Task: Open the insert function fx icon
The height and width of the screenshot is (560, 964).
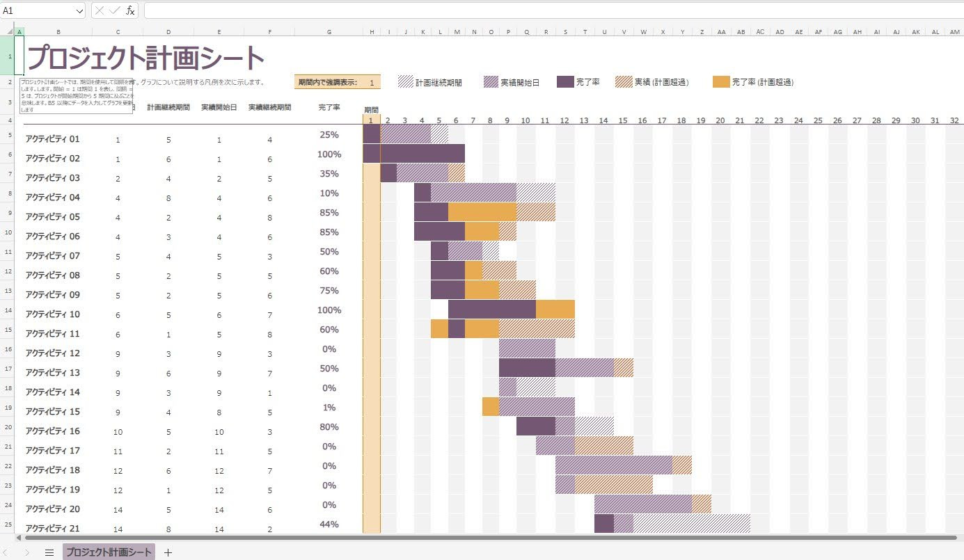Action: point(130,10)
